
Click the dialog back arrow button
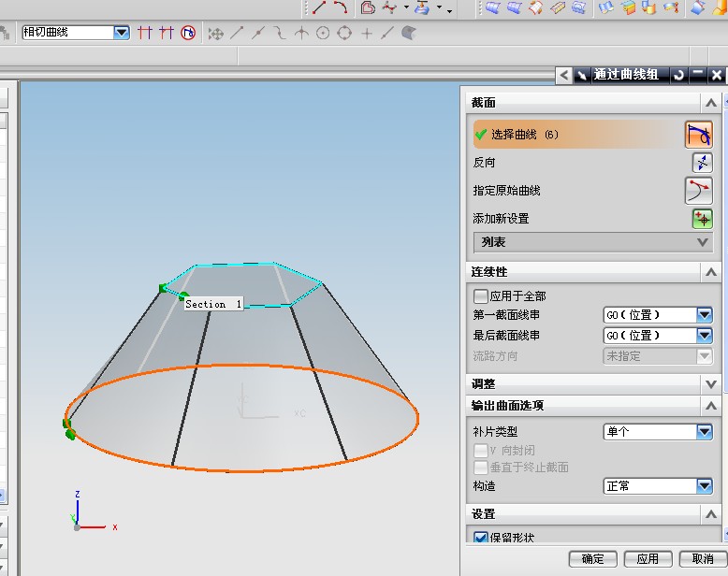pyautogui.click(x=564, y=75)
